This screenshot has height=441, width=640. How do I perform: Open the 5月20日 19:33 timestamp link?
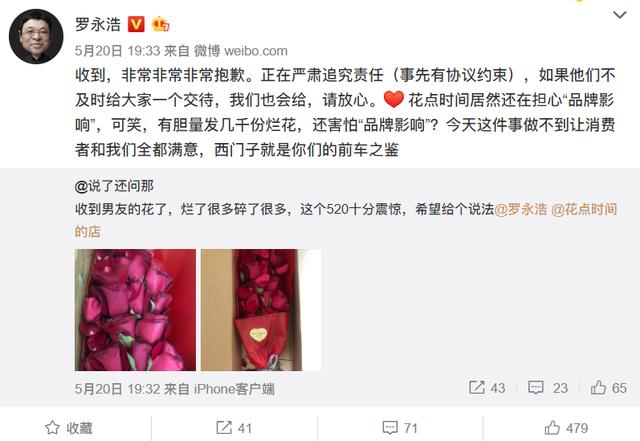(118, 51)
